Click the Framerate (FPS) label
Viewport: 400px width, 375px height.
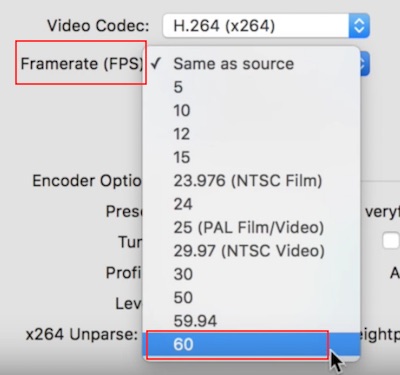point(82,63)
